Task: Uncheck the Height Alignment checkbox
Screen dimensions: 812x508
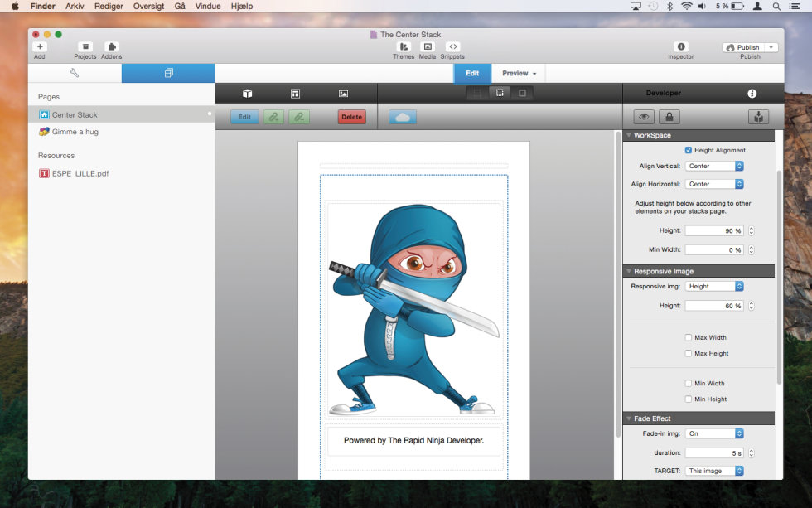Action: click(x=689, y=150)
